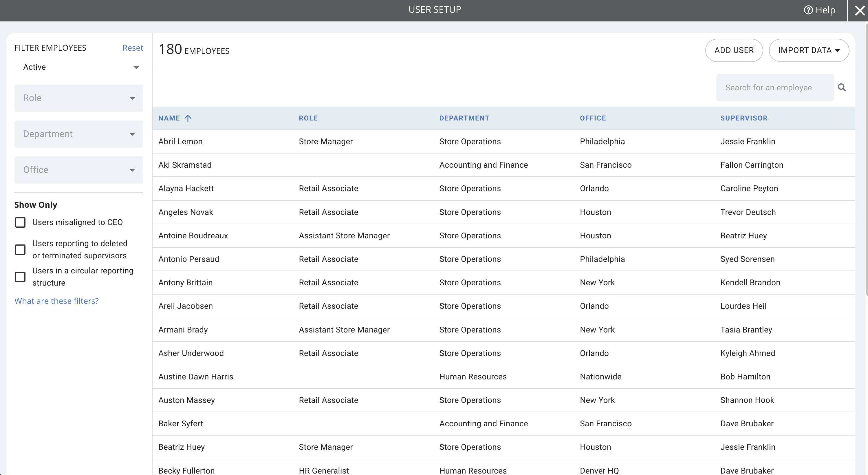Click the Denver HQ office cell
The image size is (868, 475).
[x=599, y=471]
